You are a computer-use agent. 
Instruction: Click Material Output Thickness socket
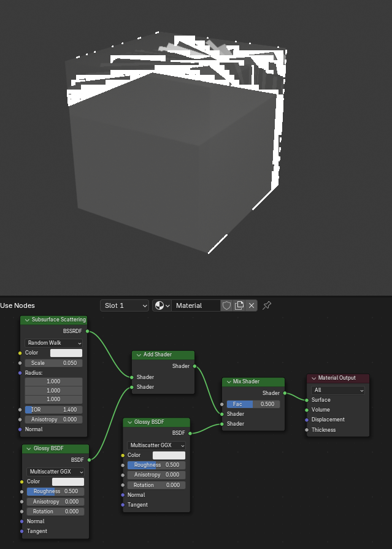pos(307,430)
